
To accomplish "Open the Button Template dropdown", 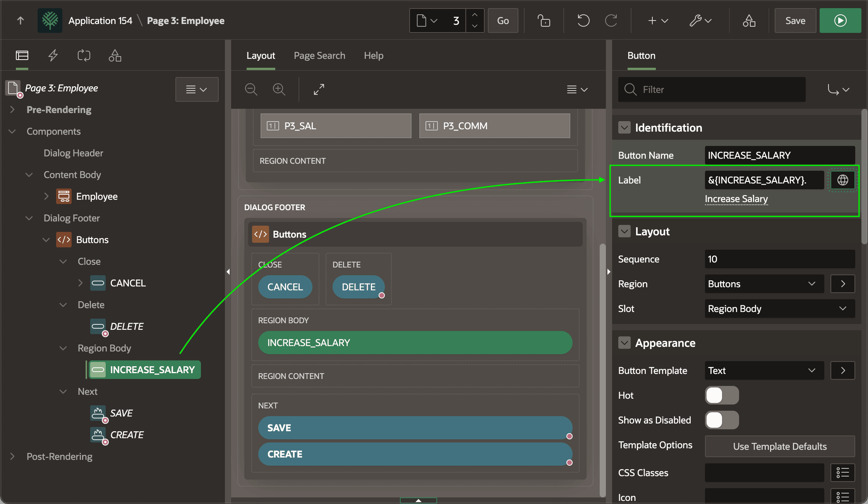I will [x=764, y=370].
